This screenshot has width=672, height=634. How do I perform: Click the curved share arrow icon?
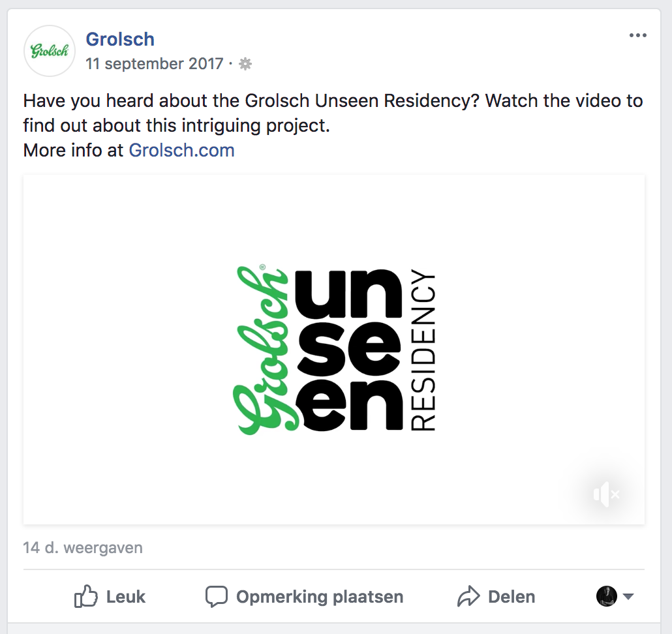(x=468, y=596)
